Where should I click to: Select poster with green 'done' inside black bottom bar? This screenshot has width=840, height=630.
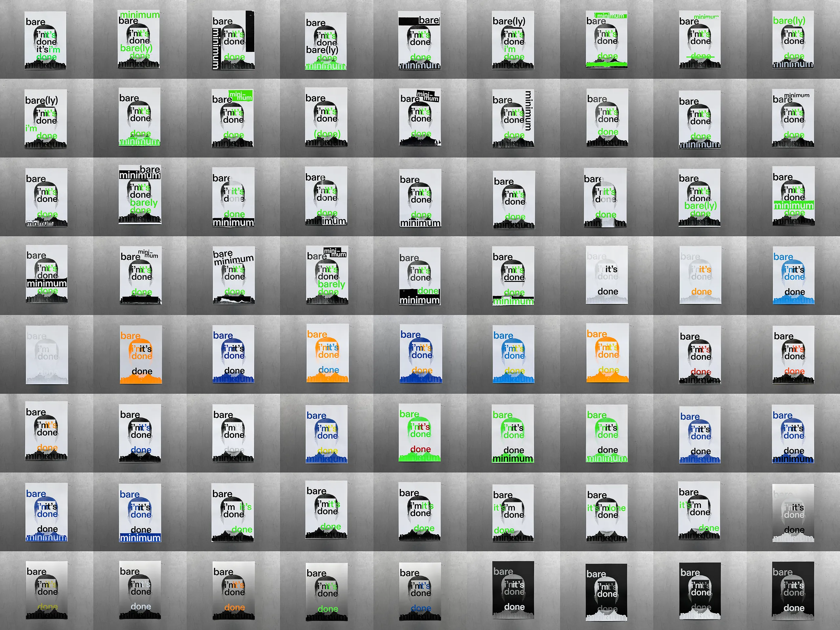(x=420, y=276)
